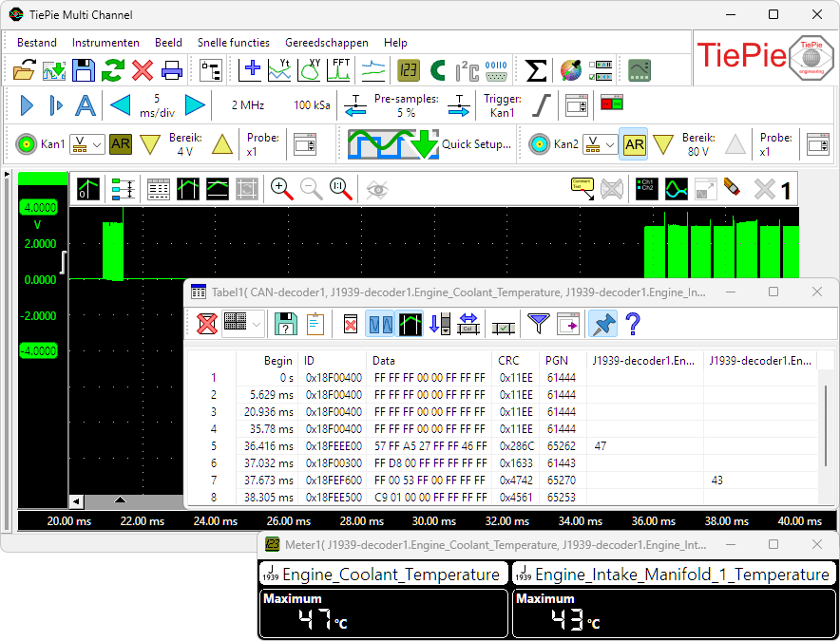Click the trigger rising slope icon
The image size is (840, 641).
541,105
